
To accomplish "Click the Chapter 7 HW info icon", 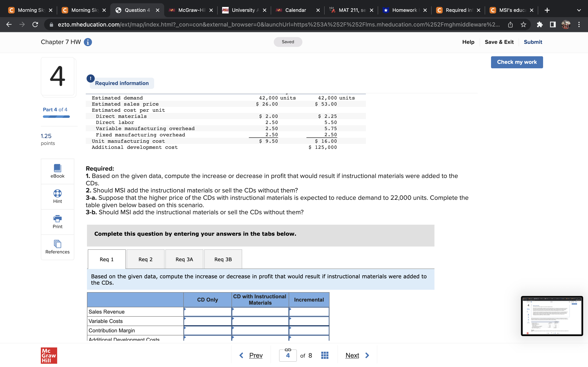I will (88, 42).
